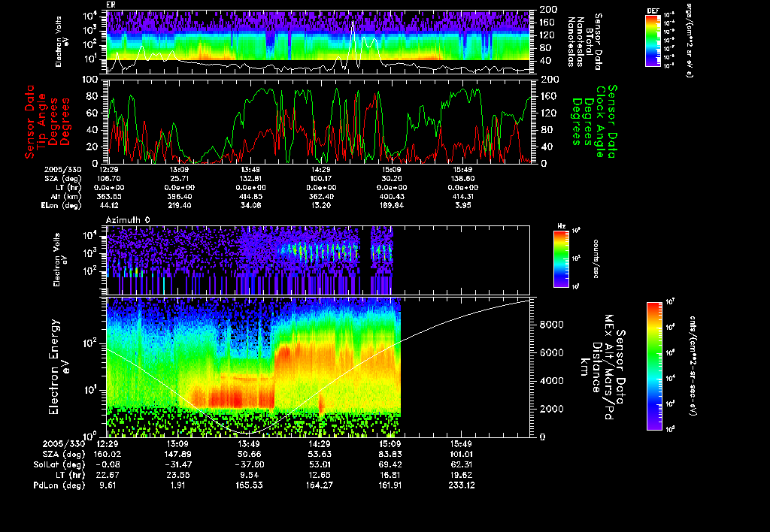
Task: Click the 'BTotal' axis label
Action: click(x=590, y=41)
